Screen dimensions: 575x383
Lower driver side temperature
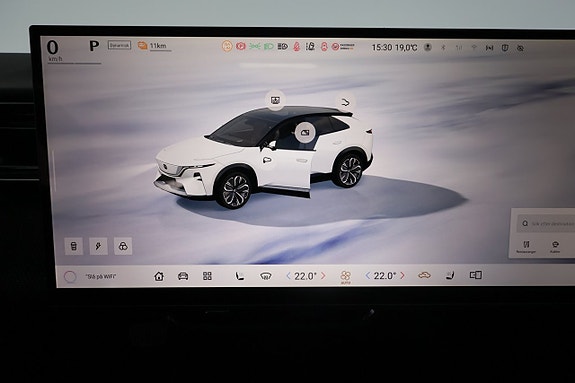[288, 276]
